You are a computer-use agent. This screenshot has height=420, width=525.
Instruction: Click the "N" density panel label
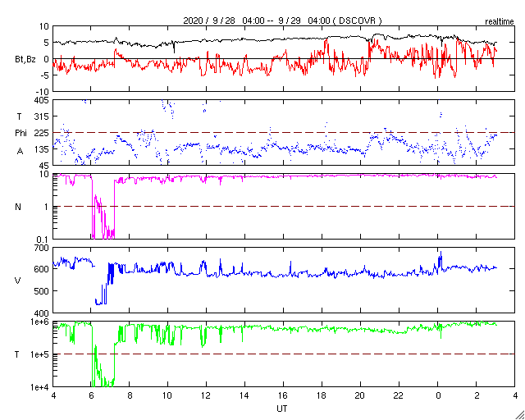[x=18, y=207]
